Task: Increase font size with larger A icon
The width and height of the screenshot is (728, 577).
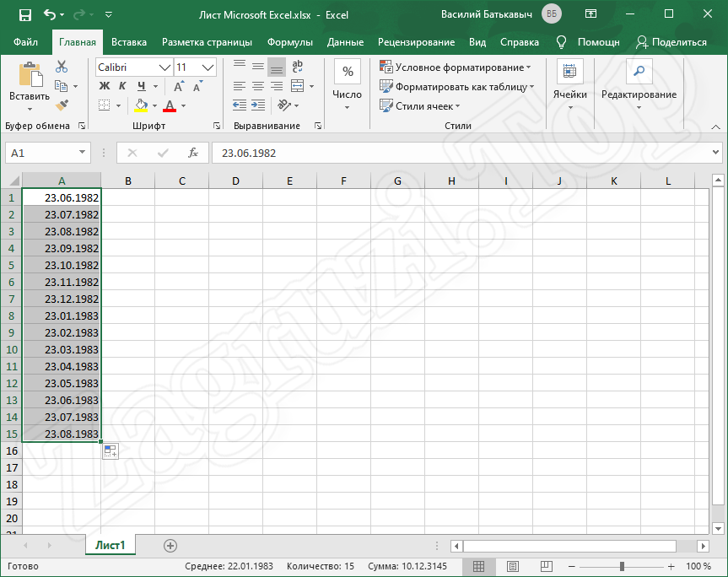Action: coord(179,86)
